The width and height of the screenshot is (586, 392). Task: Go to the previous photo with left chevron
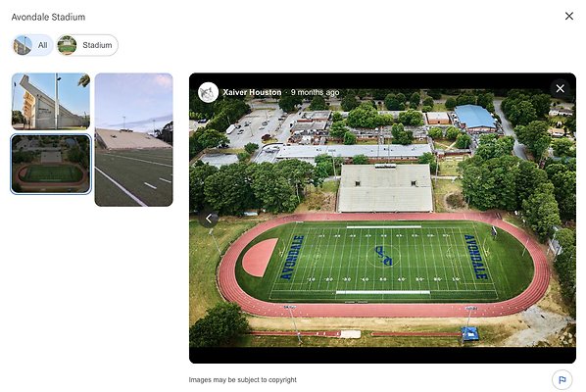point(209,219)
